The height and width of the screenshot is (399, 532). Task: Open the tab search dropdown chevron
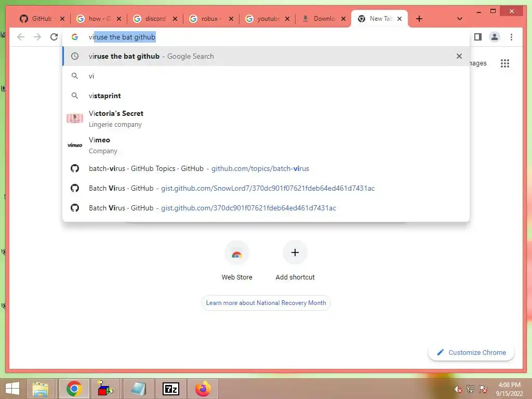pos(460,19)
